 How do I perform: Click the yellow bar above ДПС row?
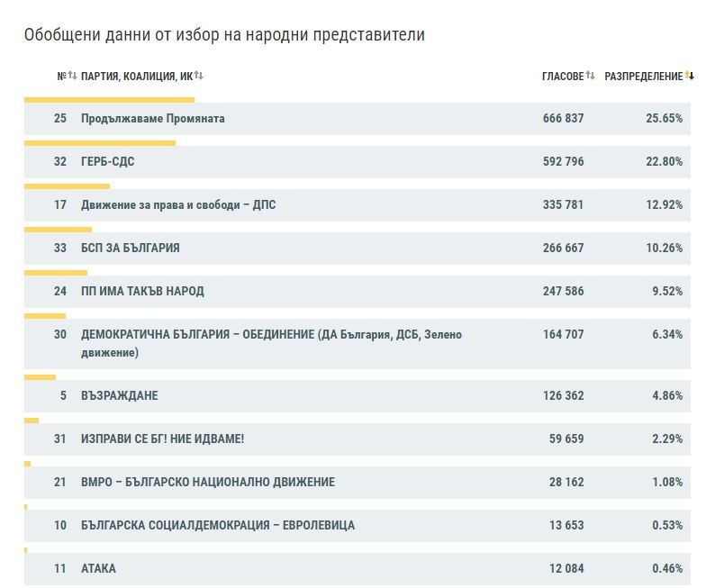pyautogui.click(x=67, y=186)
